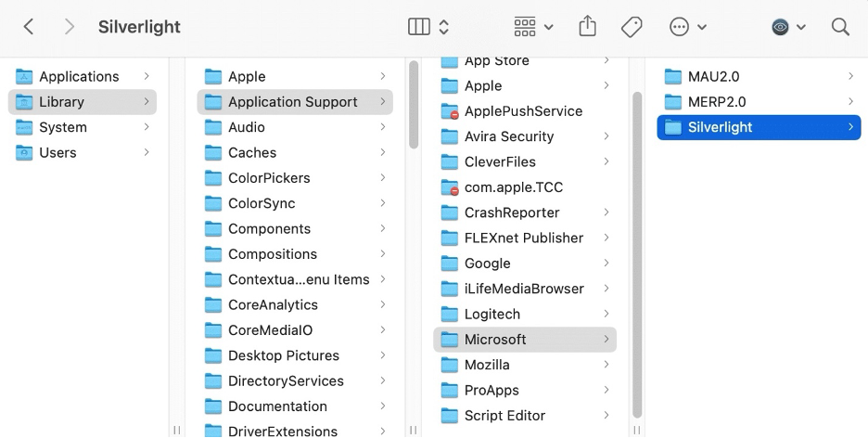Click the Components folder icon

coord(213,229)
